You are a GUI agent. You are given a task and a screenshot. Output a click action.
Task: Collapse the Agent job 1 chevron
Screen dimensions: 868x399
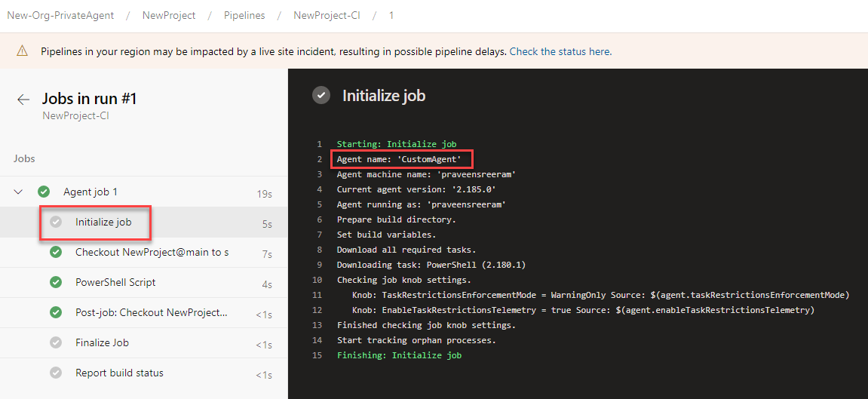[19, 192]
